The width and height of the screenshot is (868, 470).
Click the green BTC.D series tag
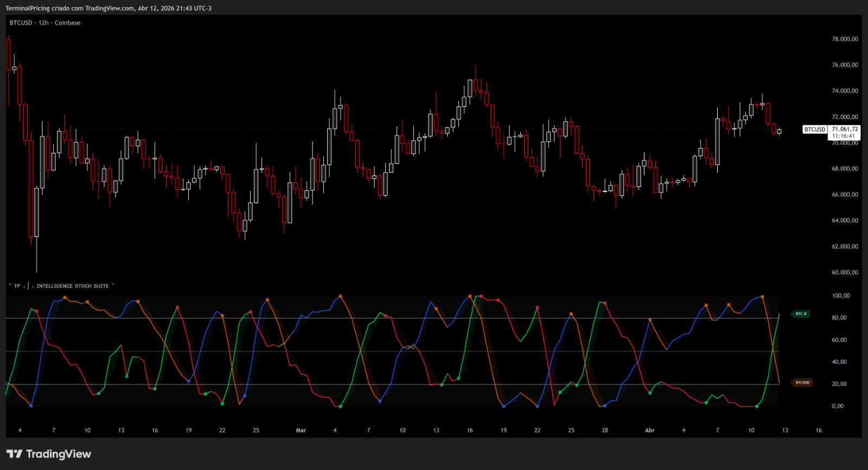[x=801, y=314]
